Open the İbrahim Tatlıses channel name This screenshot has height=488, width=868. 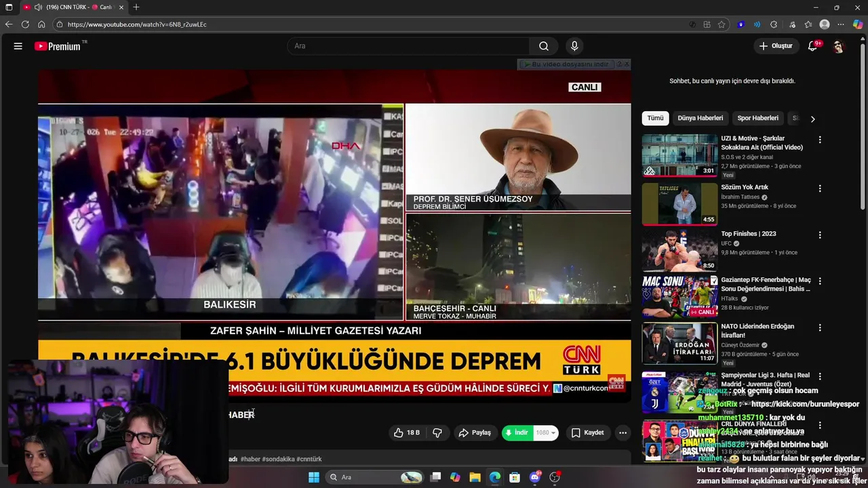click(x=741, y=197)
